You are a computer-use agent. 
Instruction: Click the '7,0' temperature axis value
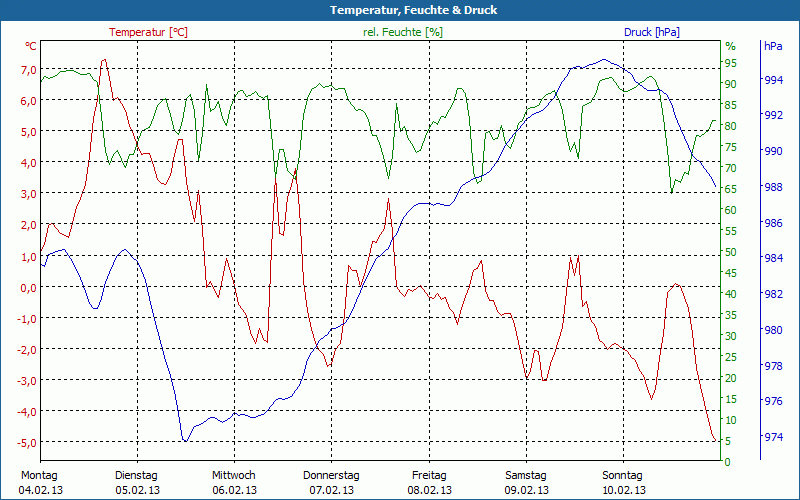(28, 70)
